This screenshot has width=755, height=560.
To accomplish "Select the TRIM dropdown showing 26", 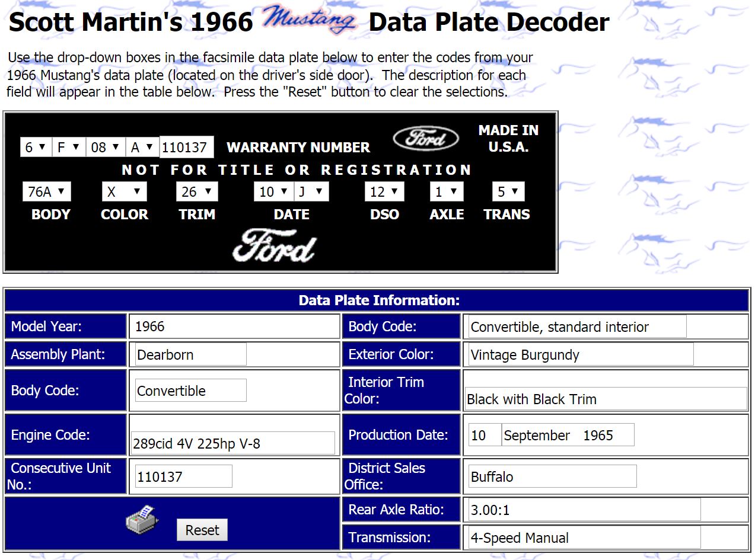I will 196,191.
